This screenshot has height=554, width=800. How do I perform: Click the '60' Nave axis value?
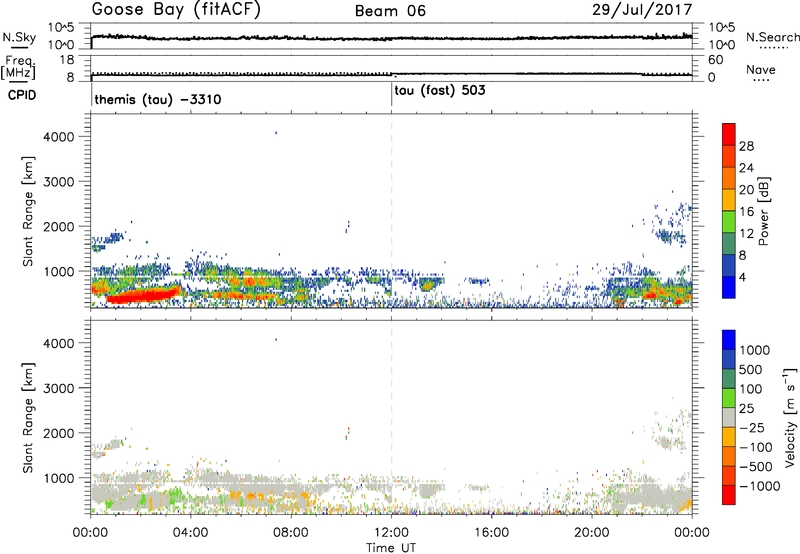coord(715,60)
